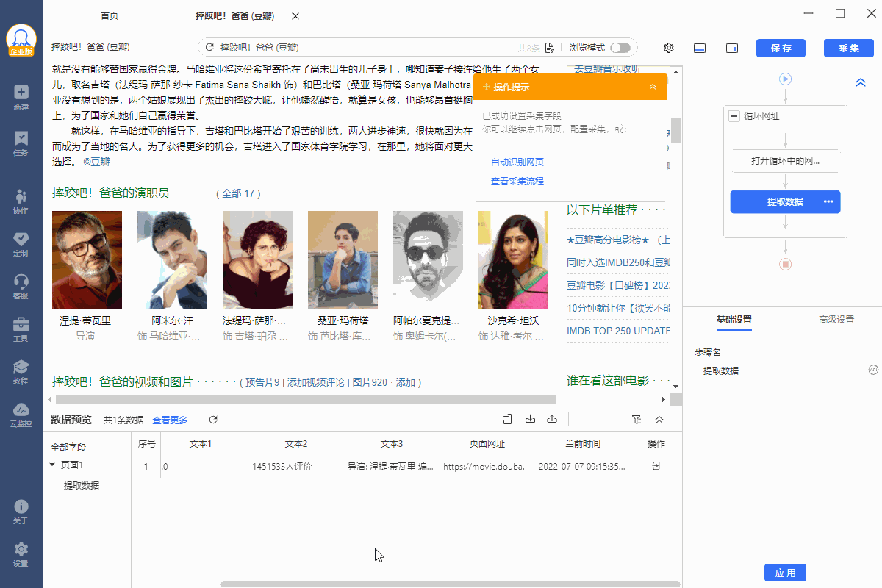Open 教程 (tutorials) in the sidebar

[21, 373]
